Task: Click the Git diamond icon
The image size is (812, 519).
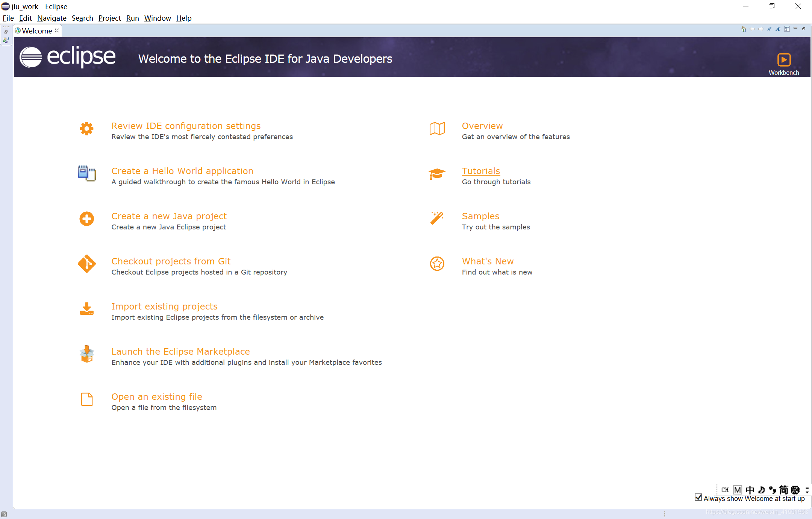Action: pos(87,264)
